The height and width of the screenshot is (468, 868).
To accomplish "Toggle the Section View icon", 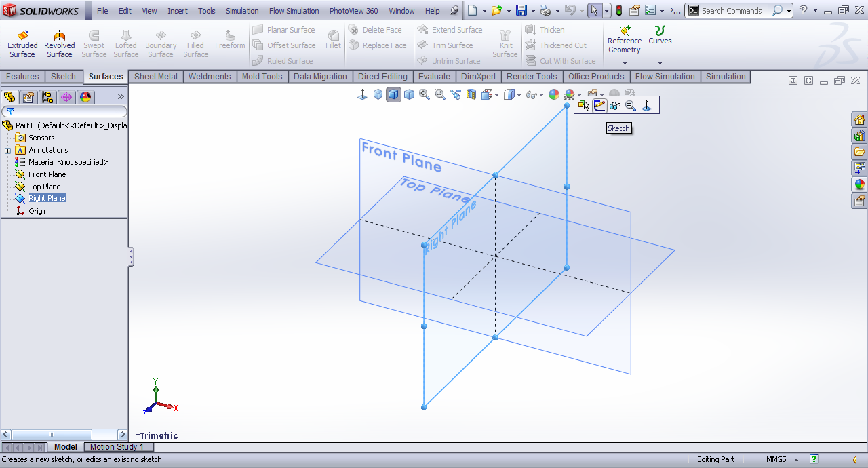I will pyautogui.click(x=471, y=95).
